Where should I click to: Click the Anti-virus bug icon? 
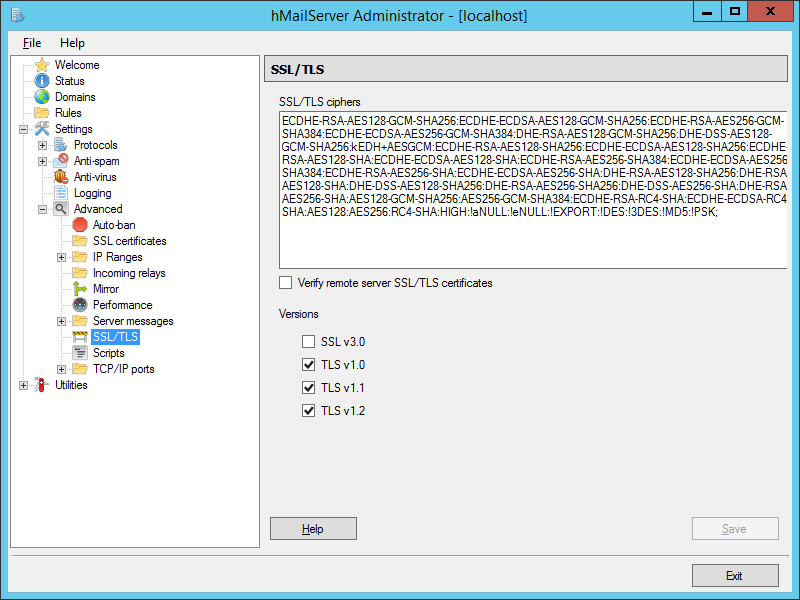tap(61, 177)
